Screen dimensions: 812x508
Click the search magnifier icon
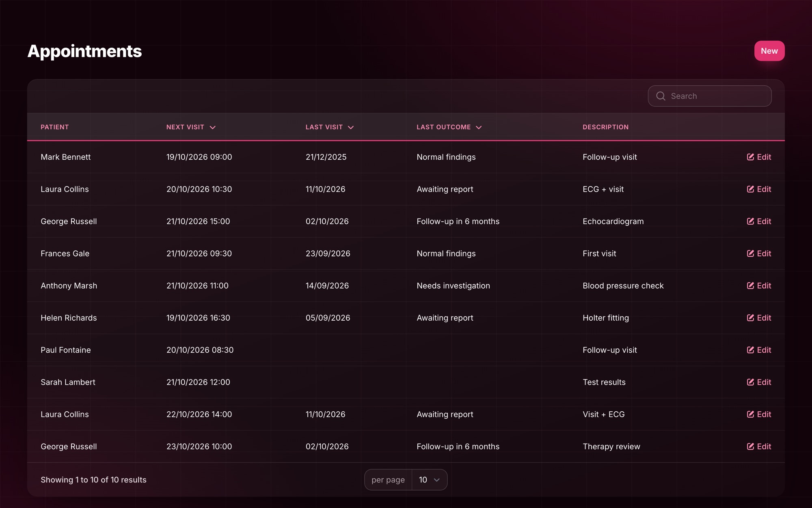tap(661, 96)
